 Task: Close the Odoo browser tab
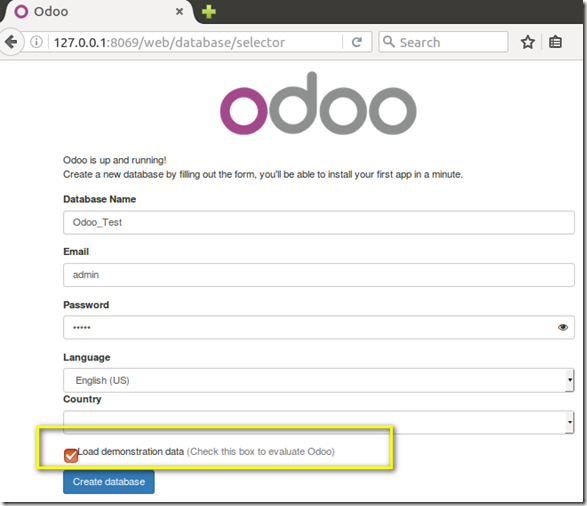click(179, 12)
